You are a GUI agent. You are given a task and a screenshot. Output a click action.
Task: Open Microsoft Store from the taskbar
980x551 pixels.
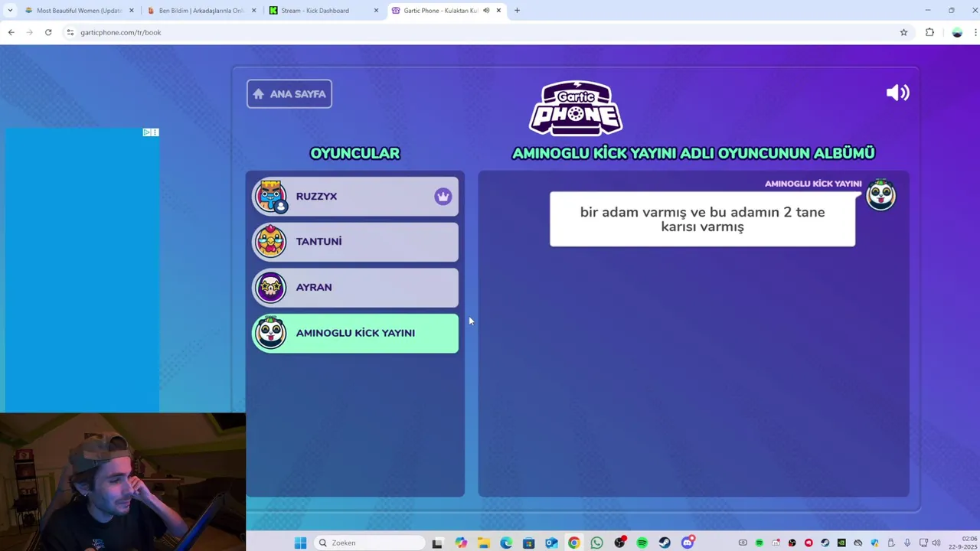click(x=528, y=543)
